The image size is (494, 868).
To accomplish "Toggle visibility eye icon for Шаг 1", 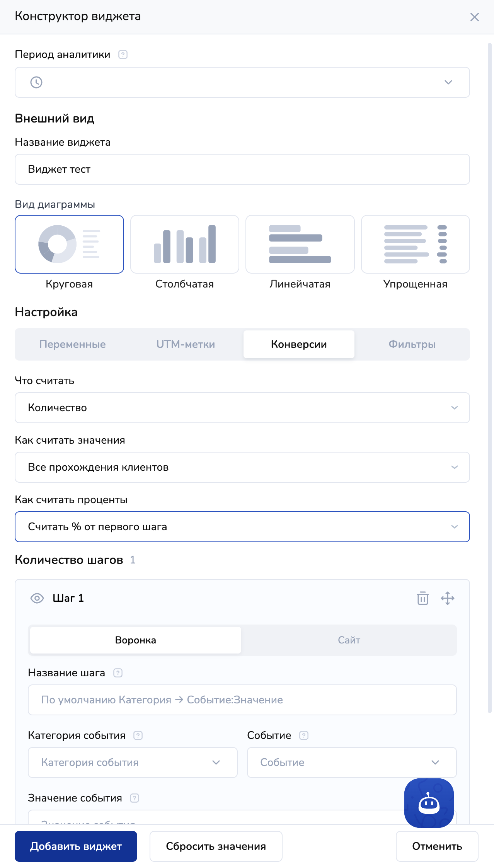I will [37, 598].
